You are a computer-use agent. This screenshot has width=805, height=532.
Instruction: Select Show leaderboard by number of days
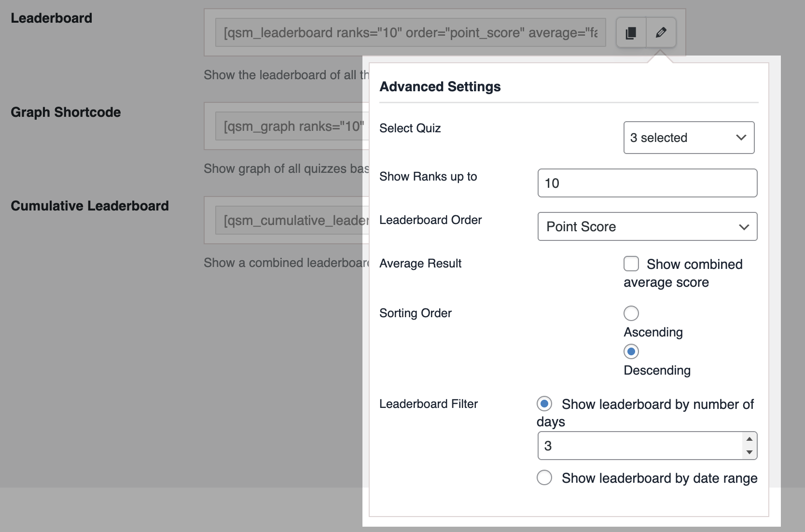click(x=544, y=404)
